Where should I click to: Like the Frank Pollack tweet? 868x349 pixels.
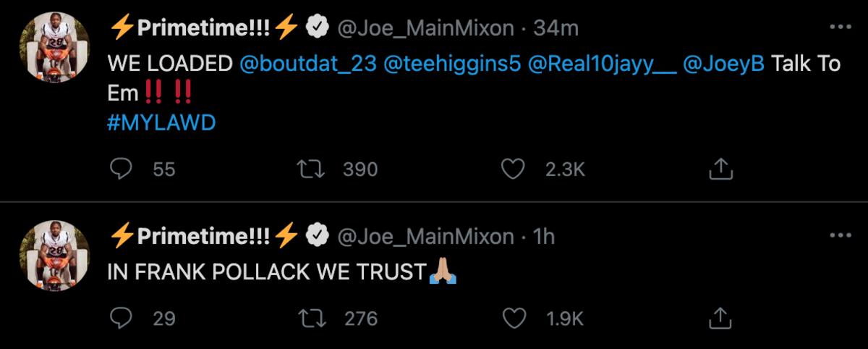512,318
